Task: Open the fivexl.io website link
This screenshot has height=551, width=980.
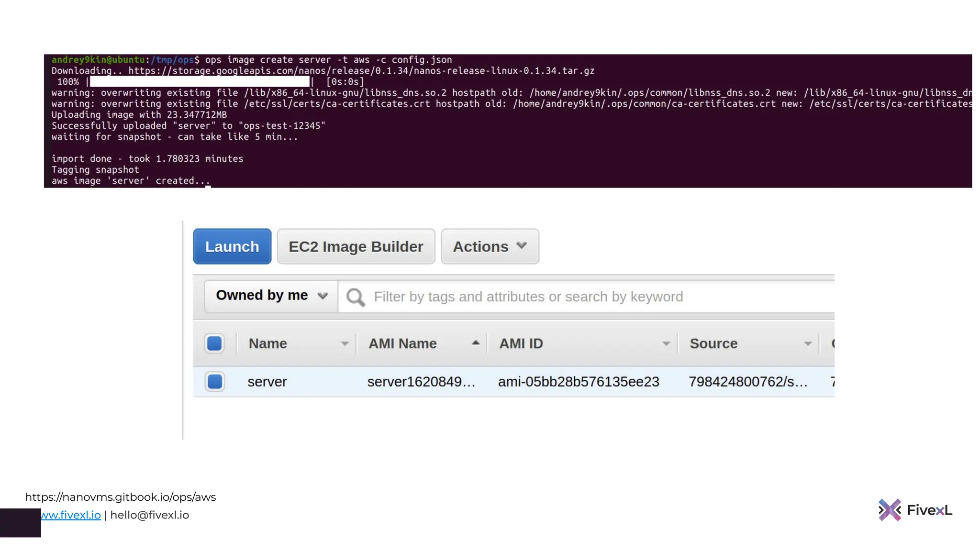Action: pos(71,515)
